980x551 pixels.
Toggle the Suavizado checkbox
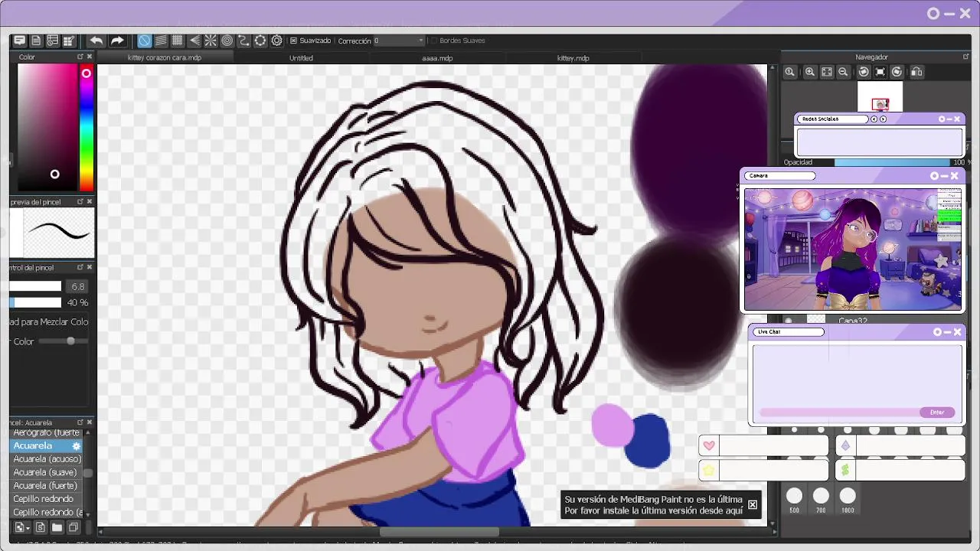tap(293, 41)
